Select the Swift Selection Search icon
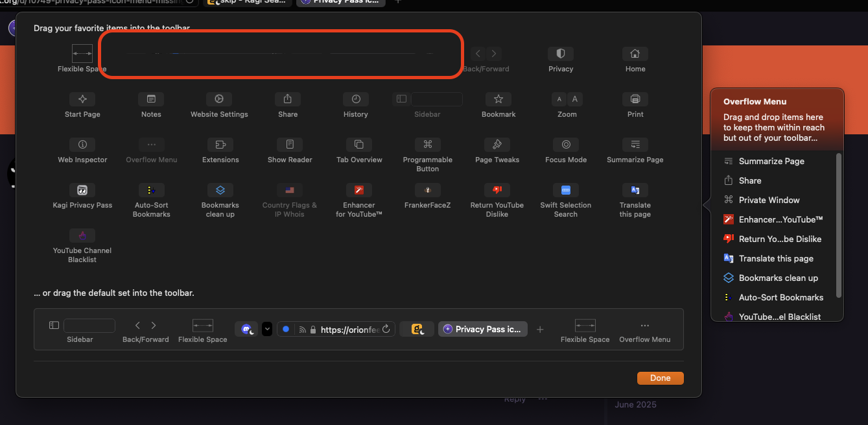Image resolution: width=868 pixels, height=425 pixels. 566,190
